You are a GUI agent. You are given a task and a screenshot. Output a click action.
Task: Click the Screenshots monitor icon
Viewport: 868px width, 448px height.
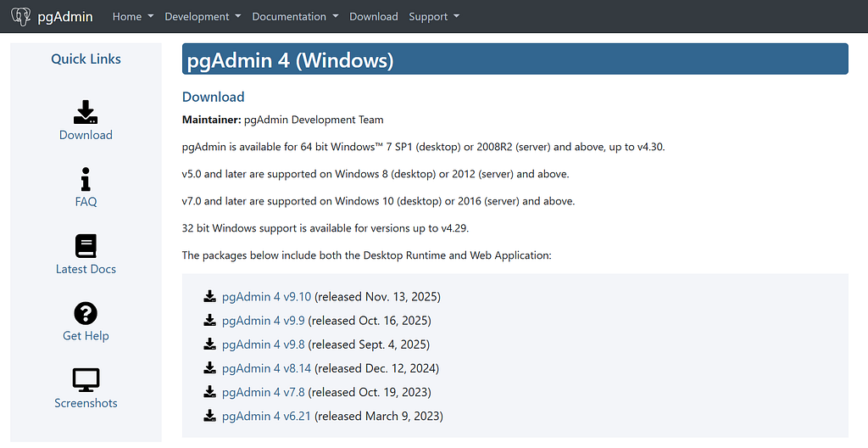pyautogui.click(x=86, y=380)
